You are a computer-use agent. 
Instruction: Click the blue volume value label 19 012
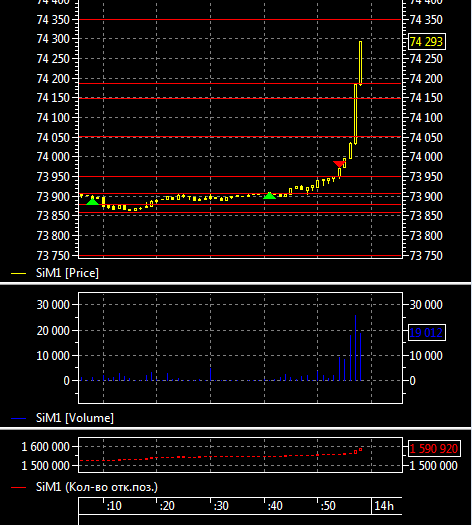(x=427, y=332)
